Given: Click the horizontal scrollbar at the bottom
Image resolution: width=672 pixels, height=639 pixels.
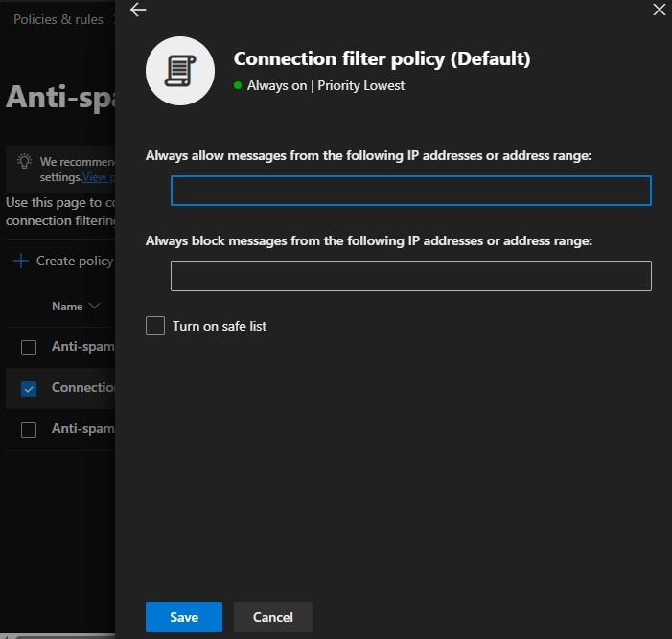Looking at the screenshot, I should pyautogui.click(x=58, y=636).
